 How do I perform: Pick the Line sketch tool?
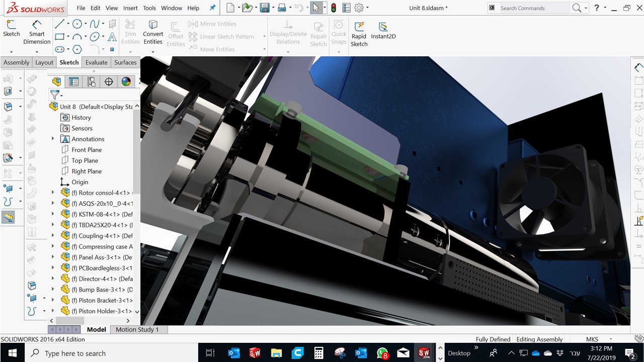tap(59, 24)
